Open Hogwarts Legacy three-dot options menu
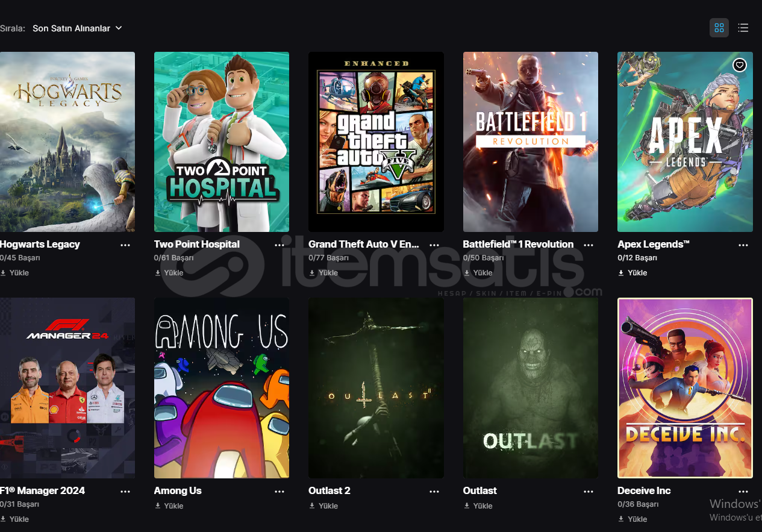This screenshot has width=762, height=532. pyautogui.click(x=125, y=245)
